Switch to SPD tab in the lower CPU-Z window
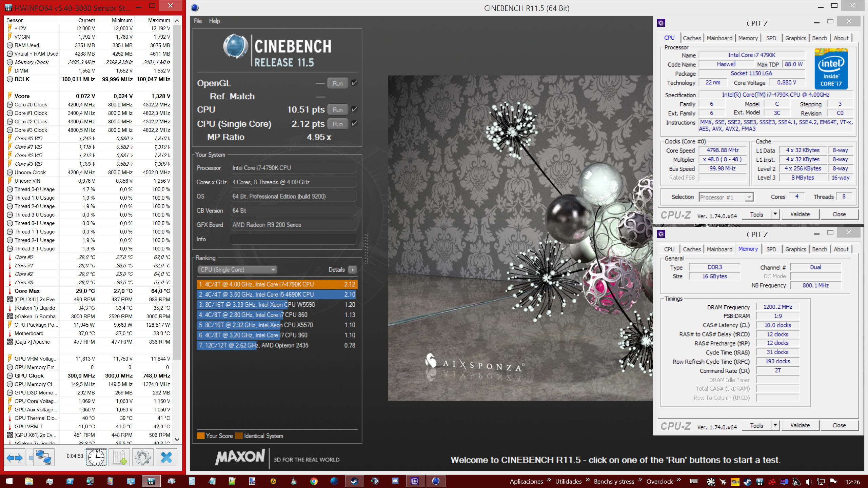 click(x=771, y=249)
